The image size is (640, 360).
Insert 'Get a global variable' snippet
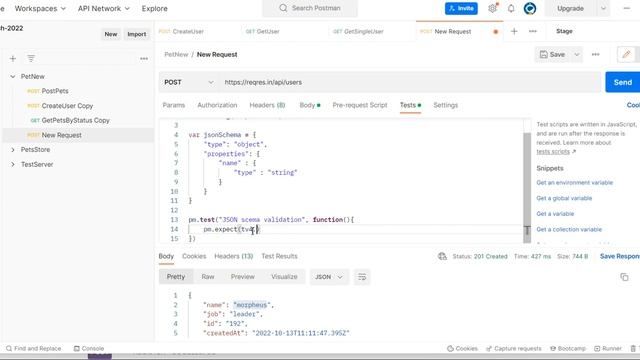[x=564, y=198]
